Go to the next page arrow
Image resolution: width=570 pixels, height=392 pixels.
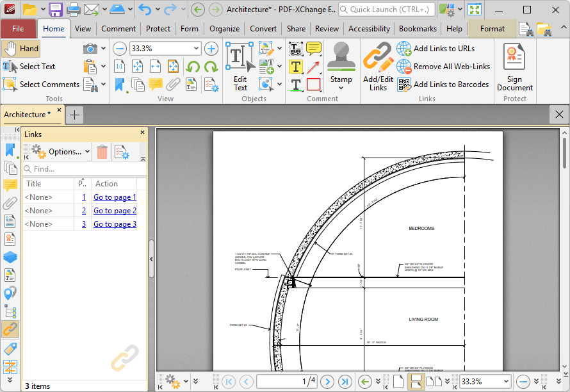[x=327, y=382]
